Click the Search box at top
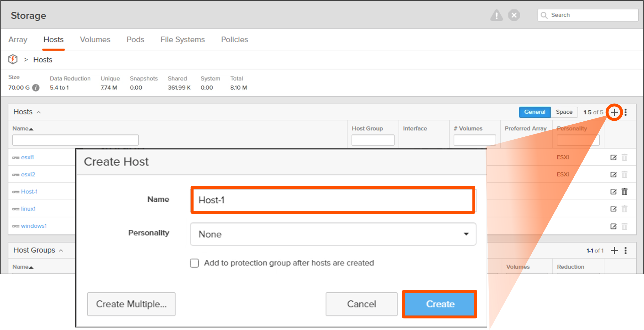644x330 pixels. 588,15
